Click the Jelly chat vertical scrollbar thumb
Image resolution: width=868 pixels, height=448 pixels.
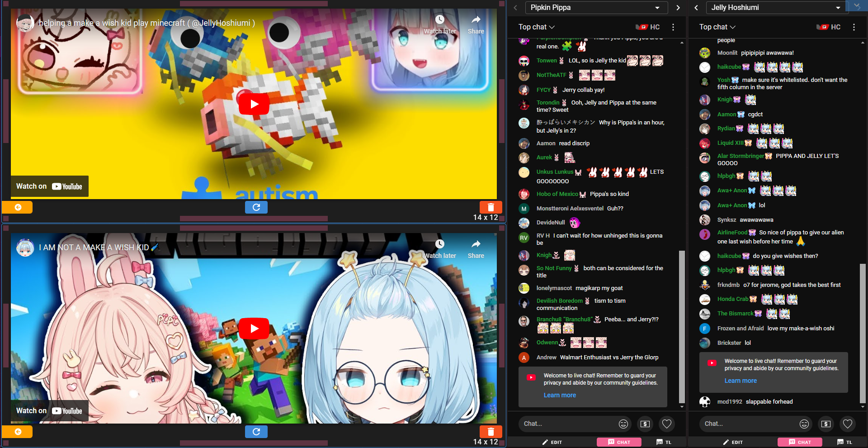click(x=863, y=333)
